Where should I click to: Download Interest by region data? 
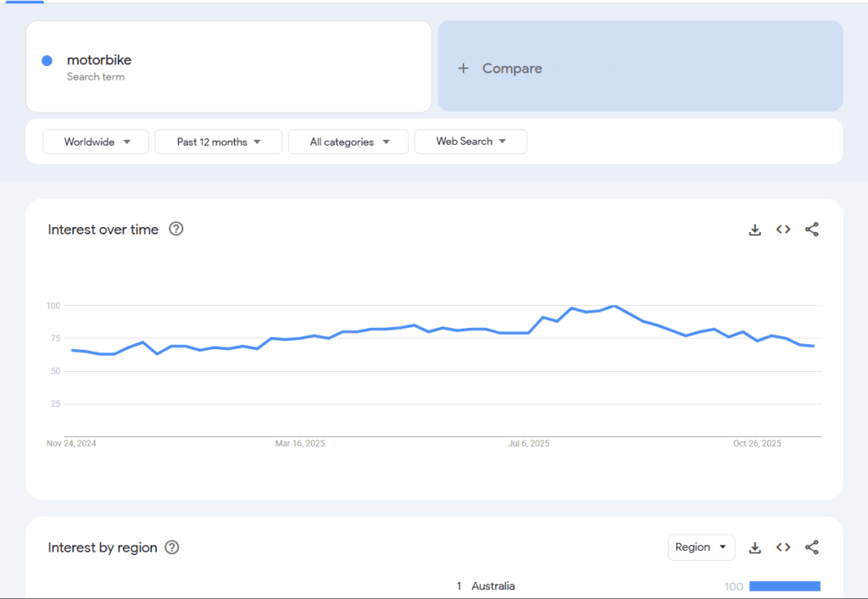coord(754,547)
